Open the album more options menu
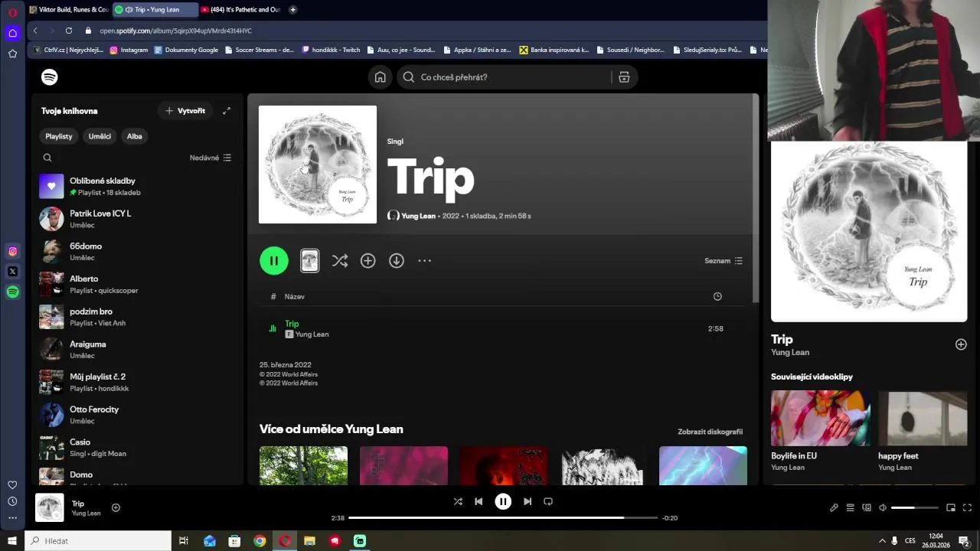 tap(425, 261)
